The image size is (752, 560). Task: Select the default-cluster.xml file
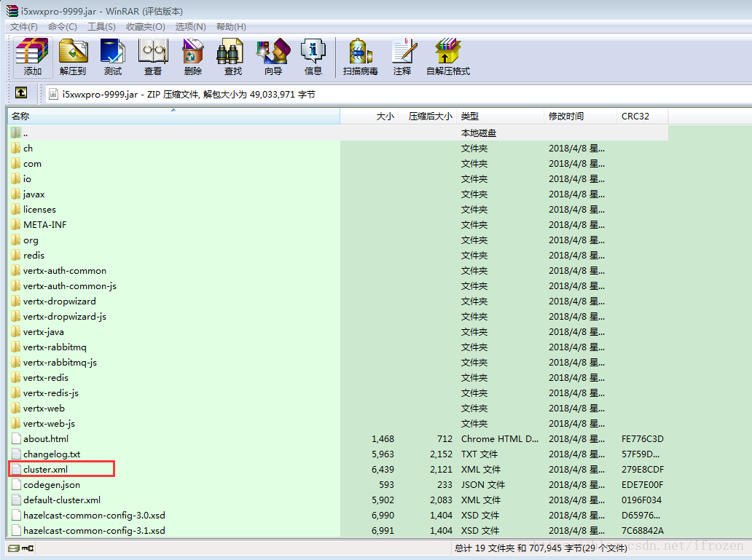click(56, 500)
